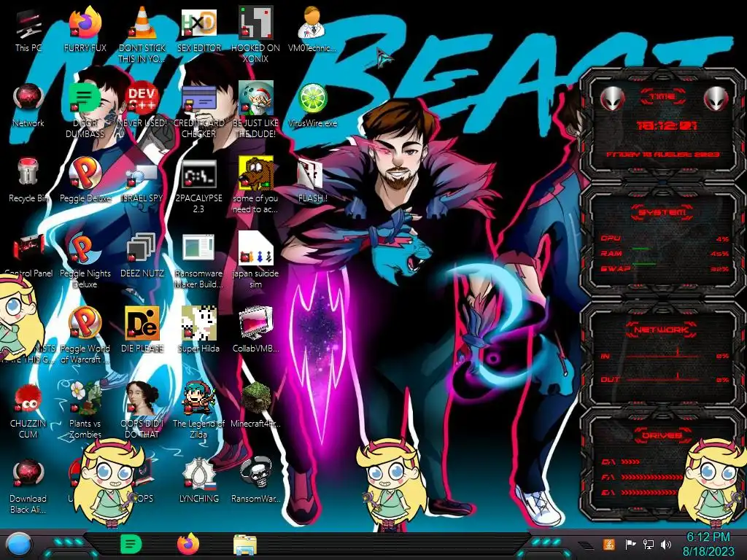Screen dimensions: 747x560
Task: Open the taskbar clock showing 6:12 PM
Action: click(708, 544)
